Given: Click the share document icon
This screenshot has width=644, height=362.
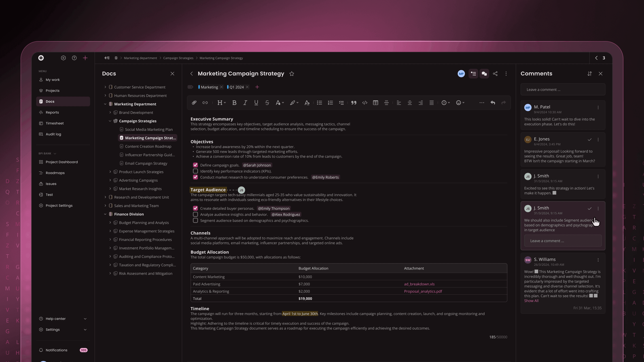Looking at the screenshot, I should [495, 74].
